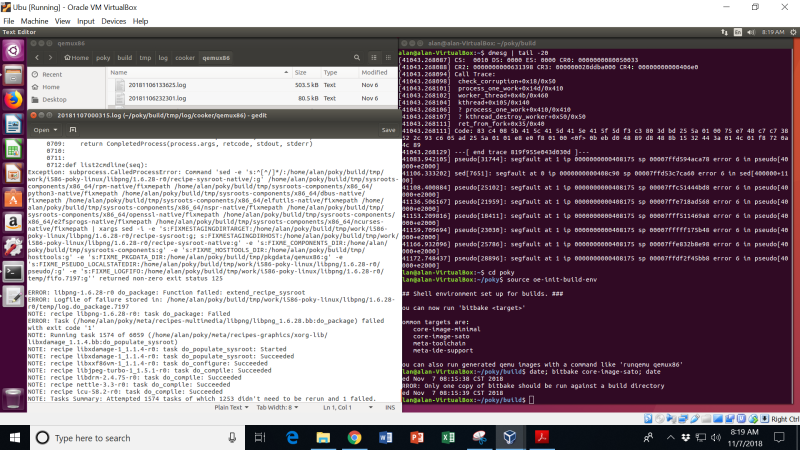Image resolution: width=800 pixels, height=450 pixels.
Task: Go to Home in the path bar
Action: (x=77, y=58)
